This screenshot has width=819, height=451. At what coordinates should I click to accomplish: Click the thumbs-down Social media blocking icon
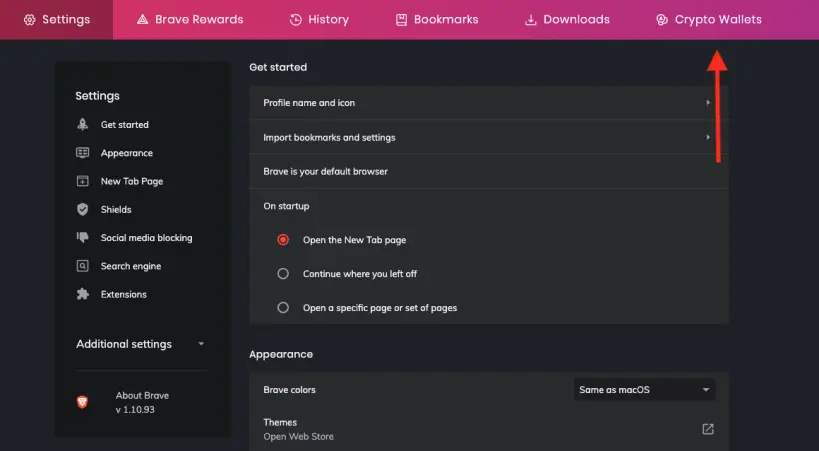(x=83, y=237)
